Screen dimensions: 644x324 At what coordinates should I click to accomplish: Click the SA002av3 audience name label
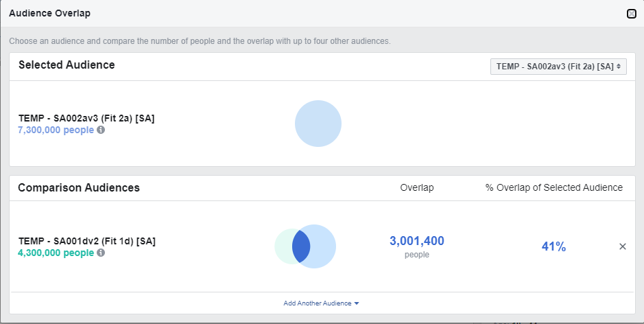point(86,118)
